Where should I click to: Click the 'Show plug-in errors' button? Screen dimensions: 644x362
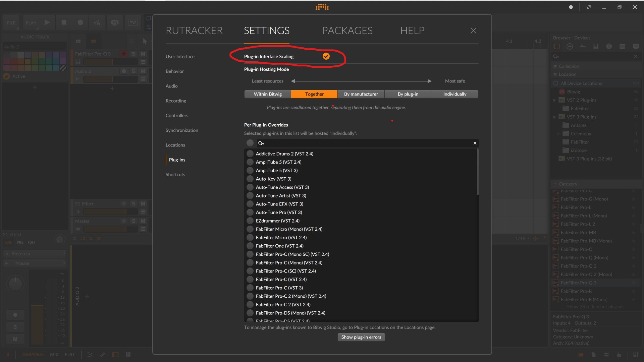tap(361, 337)
